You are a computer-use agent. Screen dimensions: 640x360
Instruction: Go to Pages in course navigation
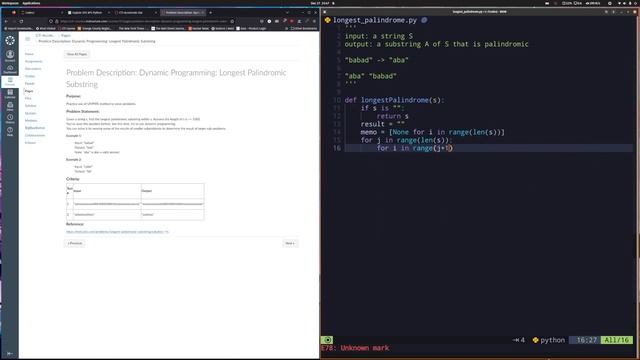pos(29,91)
